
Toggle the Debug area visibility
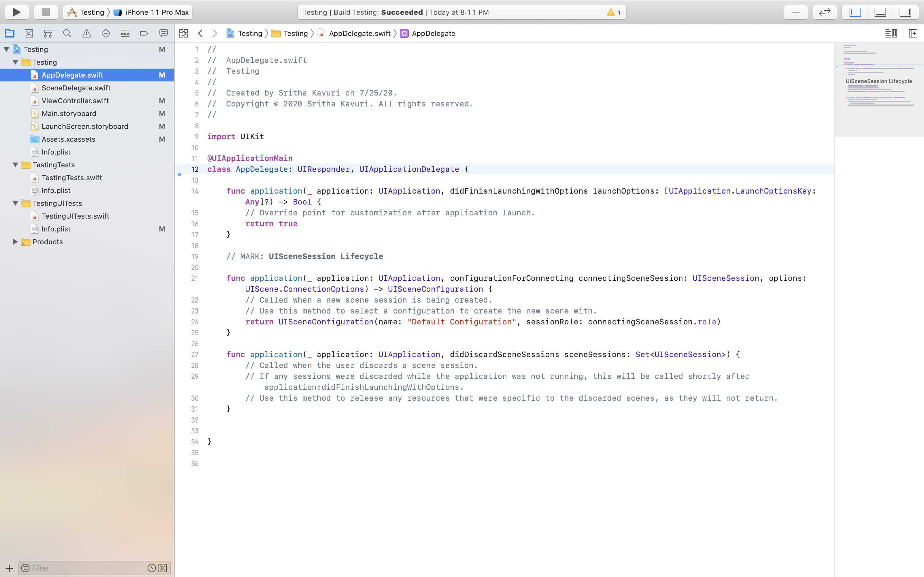coord(880,12)
